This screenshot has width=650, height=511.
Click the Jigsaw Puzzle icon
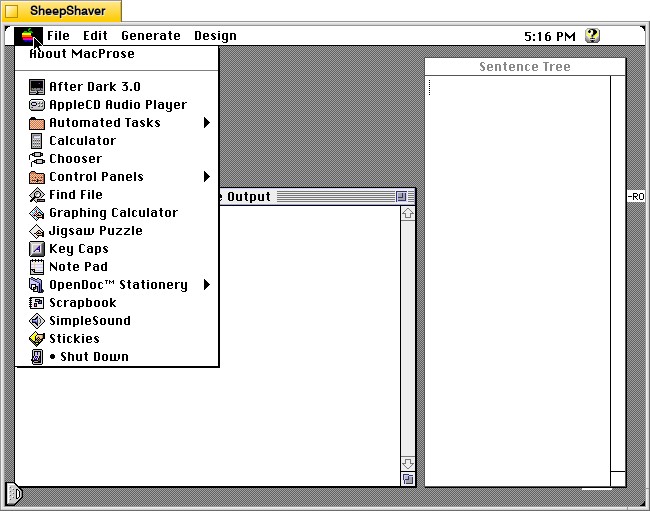36,231
